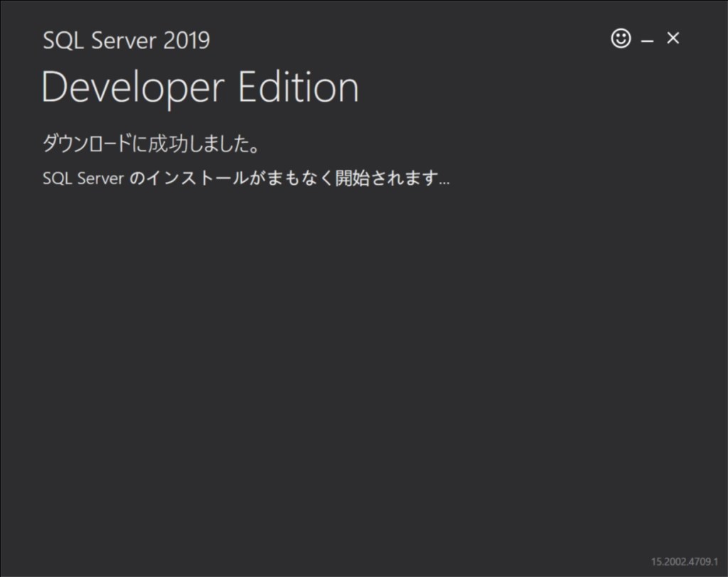Click the 'ダウンロードに成功しました。' message
728x577 pixels.
point(151,143)
